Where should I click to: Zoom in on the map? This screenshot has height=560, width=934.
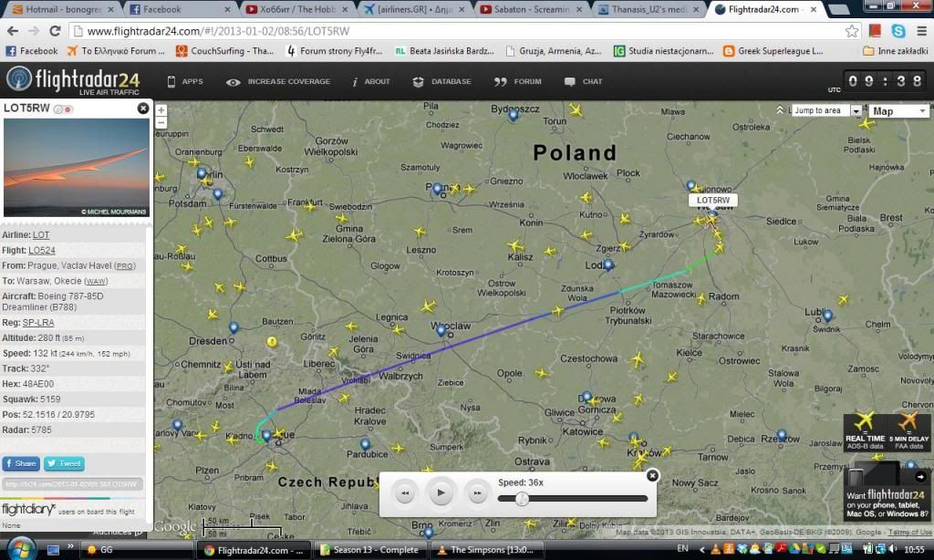coord(161,110)
